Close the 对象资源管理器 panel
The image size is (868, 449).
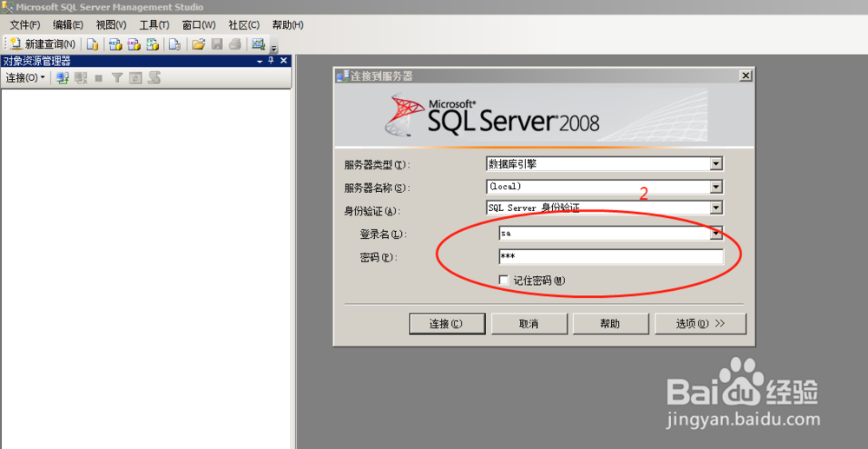point(284,61)
